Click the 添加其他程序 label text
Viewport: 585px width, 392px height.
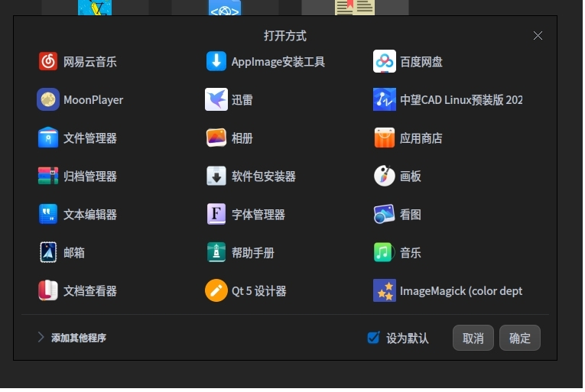click(79, 338)
